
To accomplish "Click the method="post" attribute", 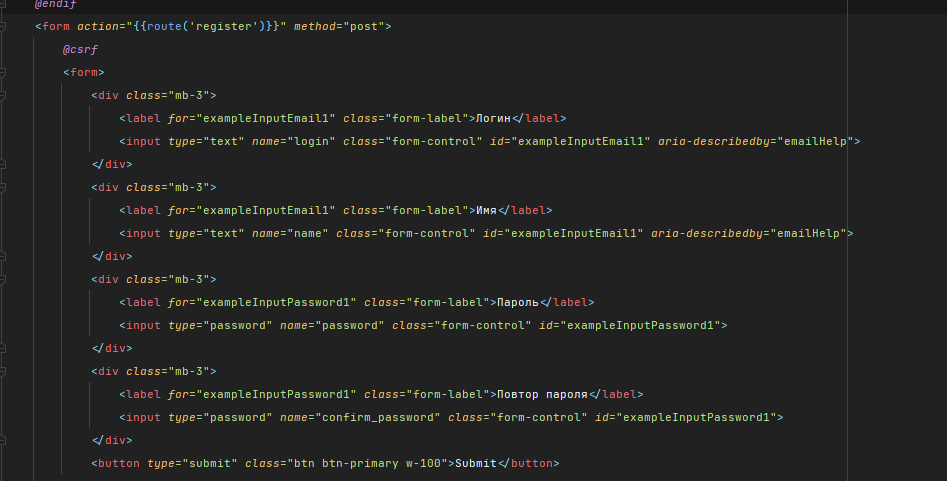I will point(339,27).
